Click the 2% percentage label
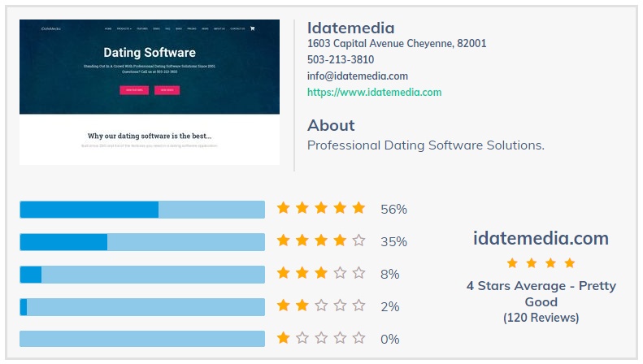 389,306
